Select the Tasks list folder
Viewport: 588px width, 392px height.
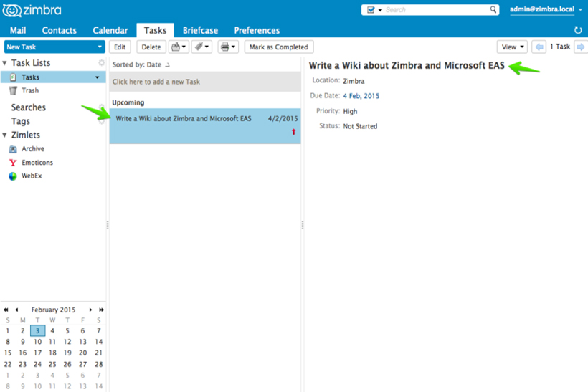click(53, 77)
